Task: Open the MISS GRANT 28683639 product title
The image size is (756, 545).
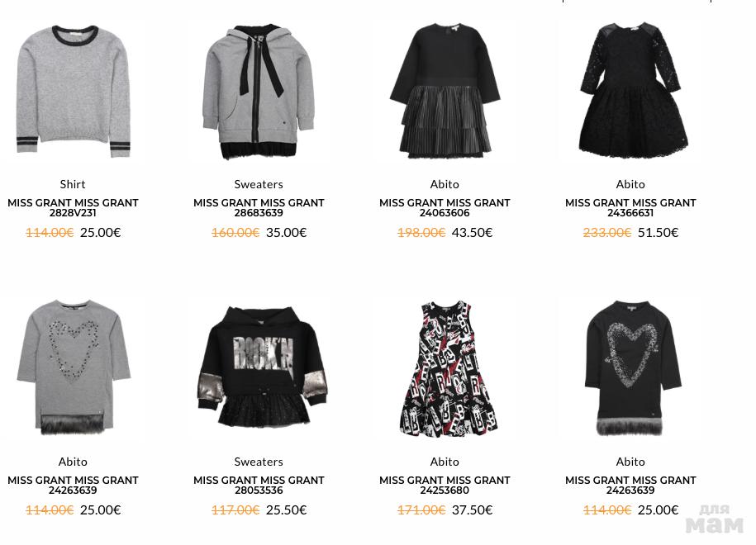Action: coord(259,208)
